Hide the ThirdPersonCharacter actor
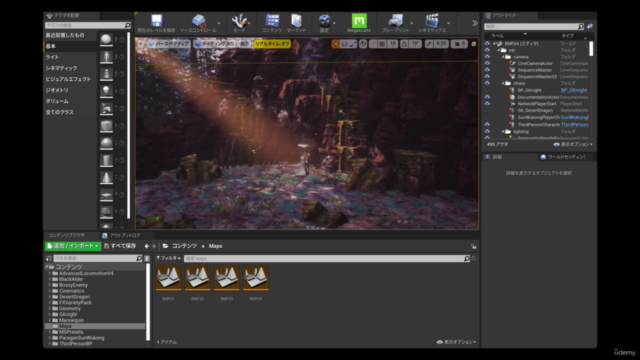 point(487,124)
